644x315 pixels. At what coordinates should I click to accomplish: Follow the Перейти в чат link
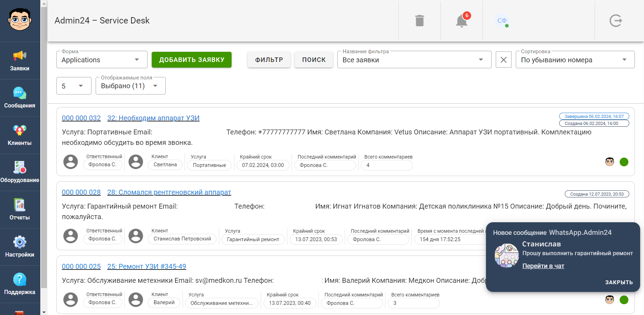[x=543, y=266]
